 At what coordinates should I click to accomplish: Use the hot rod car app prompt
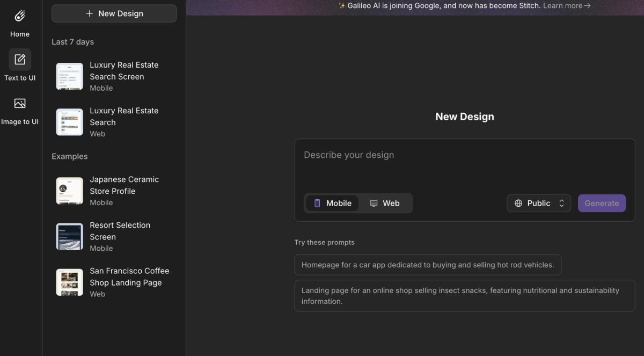(428, 265)
